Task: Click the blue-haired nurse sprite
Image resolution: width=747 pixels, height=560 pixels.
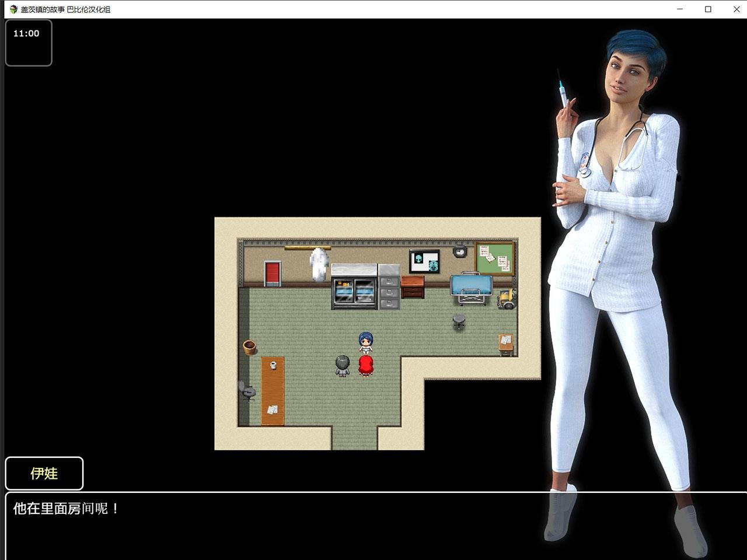Action: [366, 343]
